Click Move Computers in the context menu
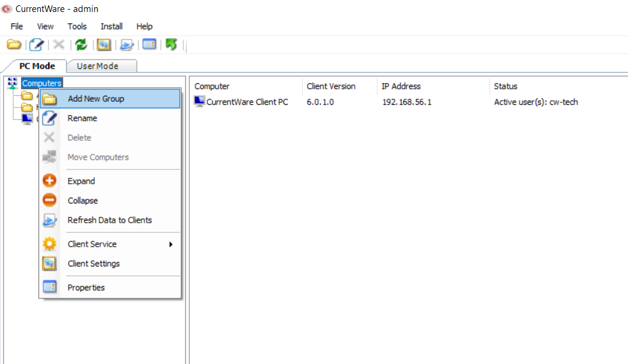The width and height of the screenshot is (628, 364). click(110, 157)
